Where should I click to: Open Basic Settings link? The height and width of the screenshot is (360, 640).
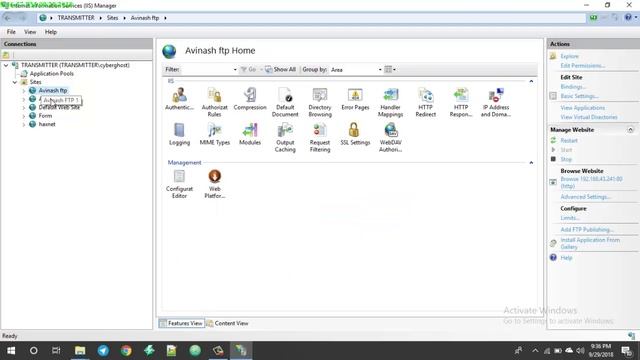pyautogui.click(x=580, y=96)
